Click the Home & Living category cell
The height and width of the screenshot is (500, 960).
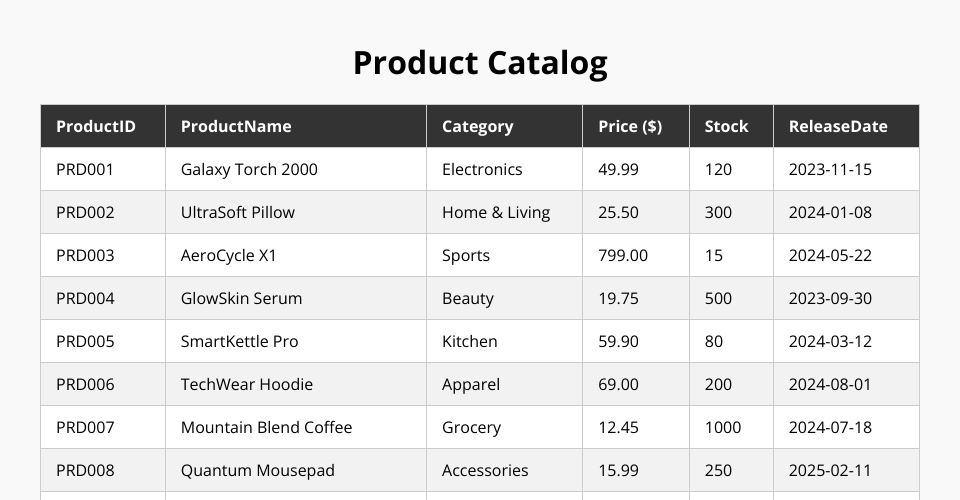(x=496, y=212)
